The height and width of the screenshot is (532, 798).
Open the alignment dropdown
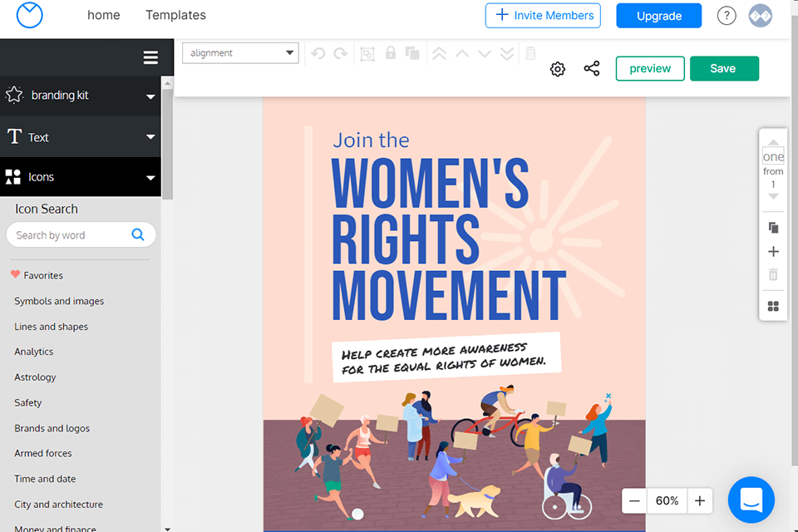[x=240, y=53]
